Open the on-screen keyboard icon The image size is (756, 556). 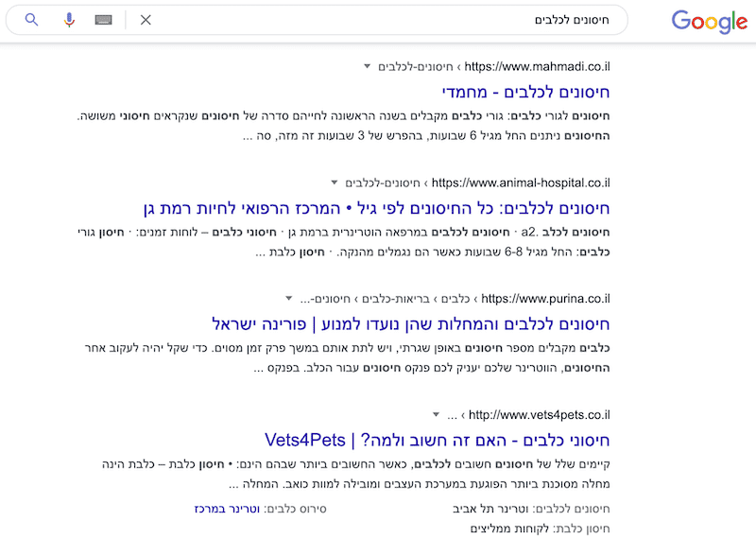click(103, 20)
